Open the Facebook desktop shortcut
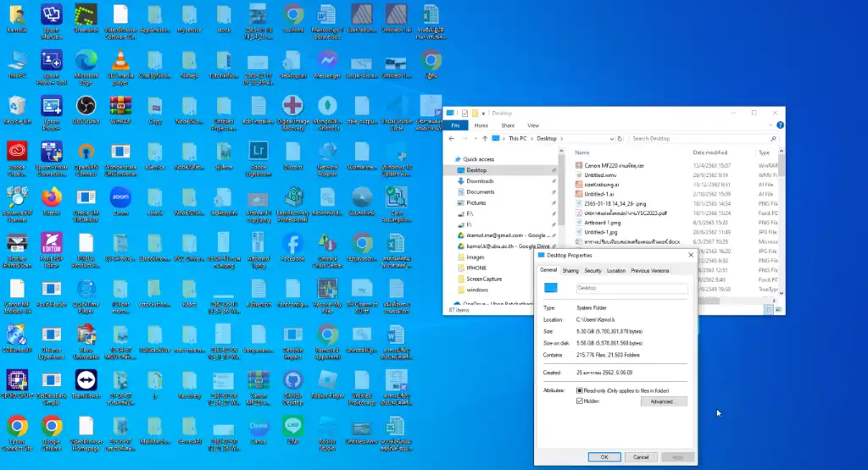The image size is (868, 470). click(x=292, y=247)
